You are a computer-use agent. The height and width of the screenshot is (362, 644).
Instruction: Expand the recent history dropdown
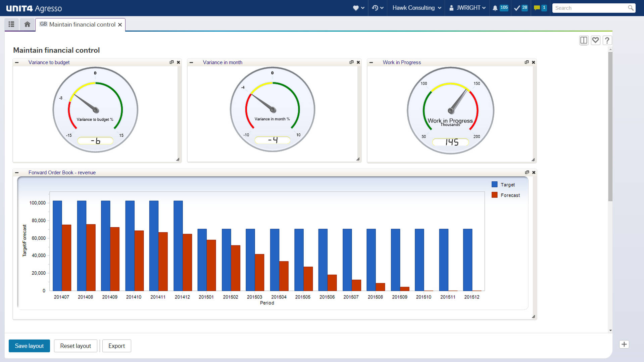tap(378, 8)
